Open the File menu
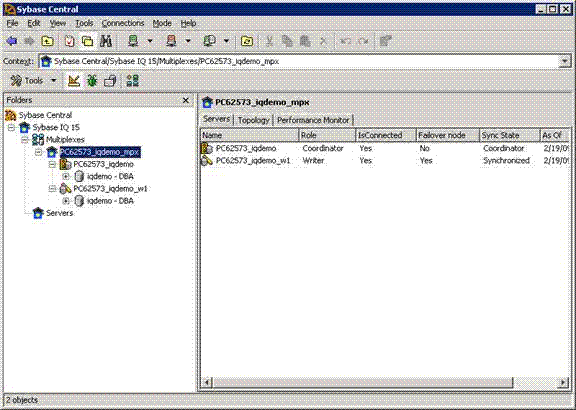Screen dimensions: 576x410 click(12, 23)
